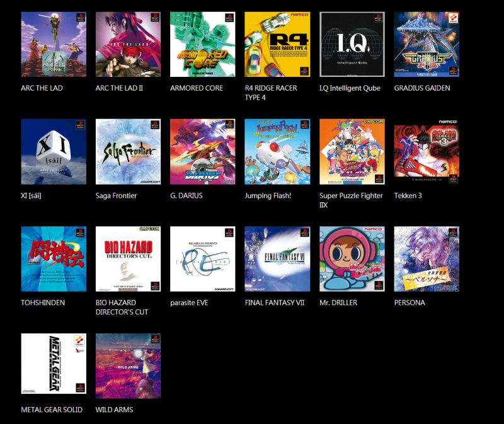The image size is (504, 424).
Task: Click the PERSONA cover thumbnail
Action: 427,259
